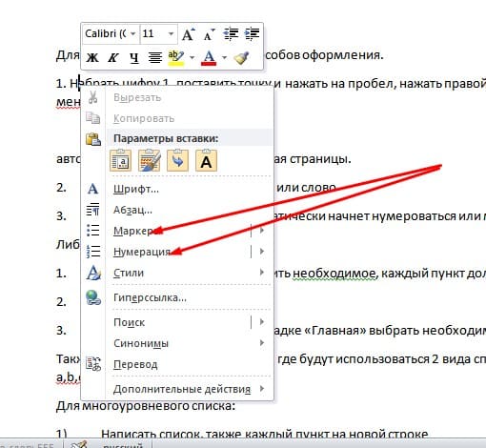The height and width of the screenshot is (448, 486).
Task: Click spelling check icon in status bar
Action: (x=79, y=444)
